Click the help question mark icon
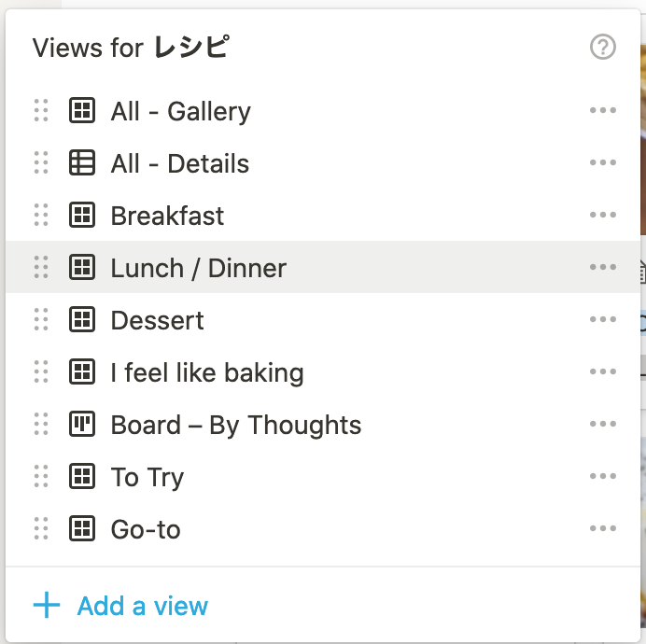646x644 pixels. coord(602,47)
